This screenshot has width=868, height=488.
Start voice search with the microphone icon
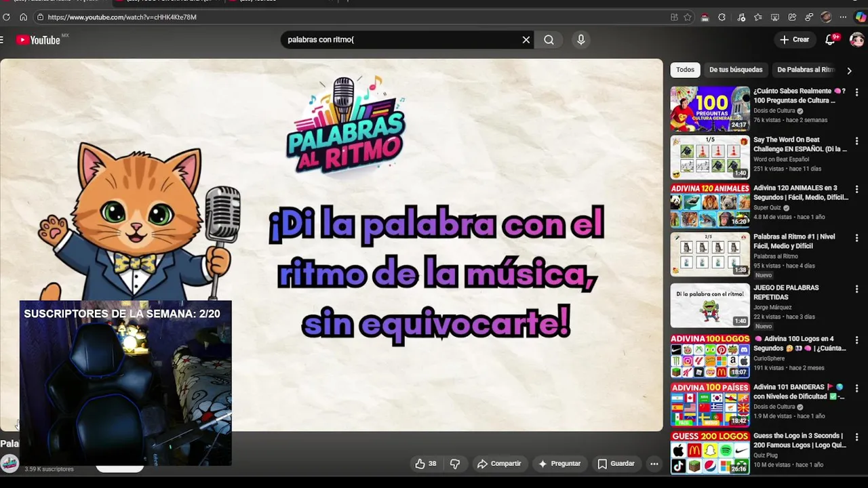580,40
